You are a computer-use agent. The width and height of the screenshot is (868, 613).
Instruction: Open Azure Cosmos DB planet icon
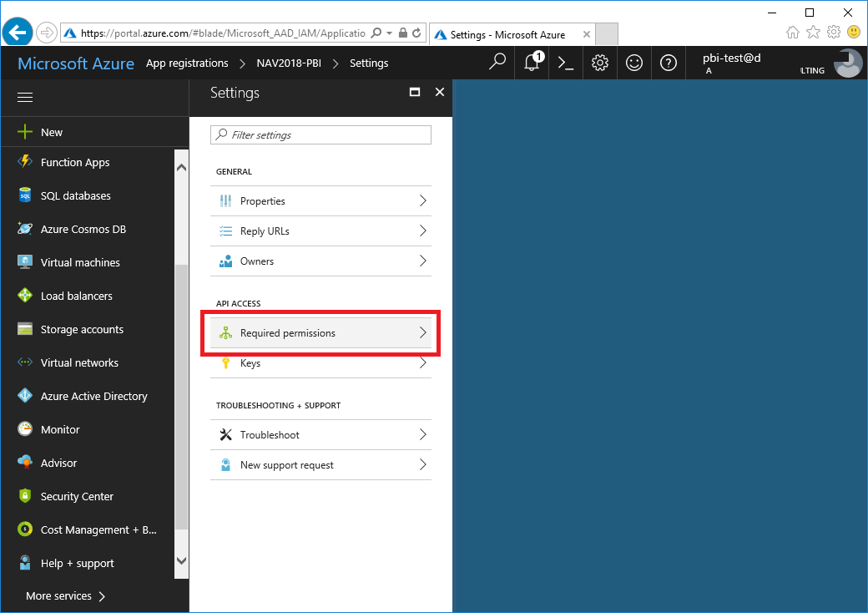click(x=25, y=228)
